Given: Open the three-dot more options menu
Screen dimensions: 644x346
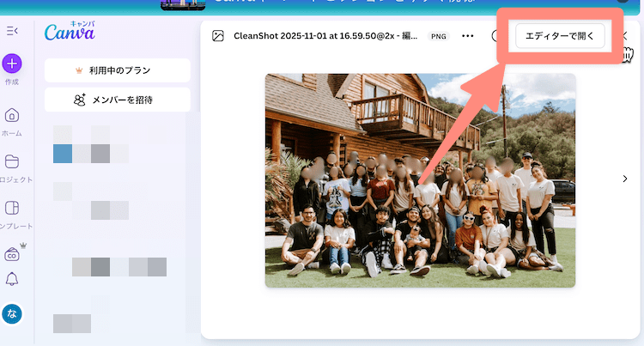Looking at the screenshot, I should (x=467, y=36).
